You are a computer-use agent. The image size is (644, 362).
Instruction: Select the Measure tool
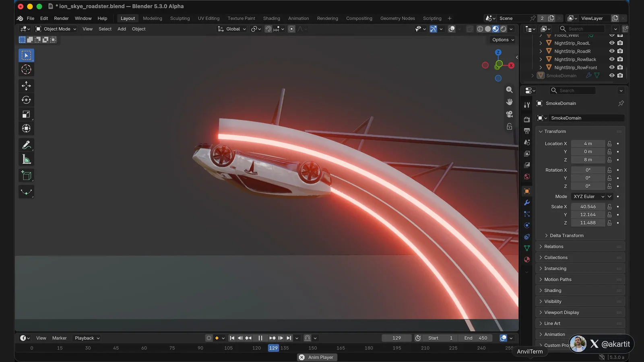click(26, 159)
